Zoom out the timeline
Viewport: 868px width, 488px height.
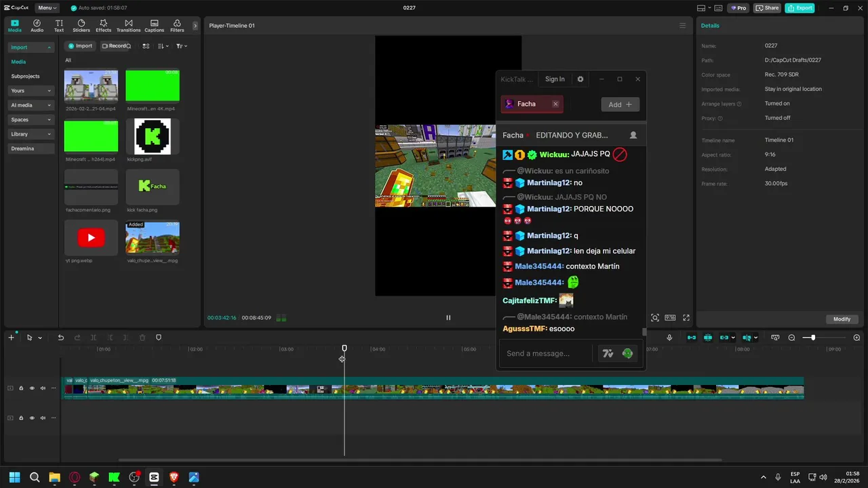coord(791,338)
